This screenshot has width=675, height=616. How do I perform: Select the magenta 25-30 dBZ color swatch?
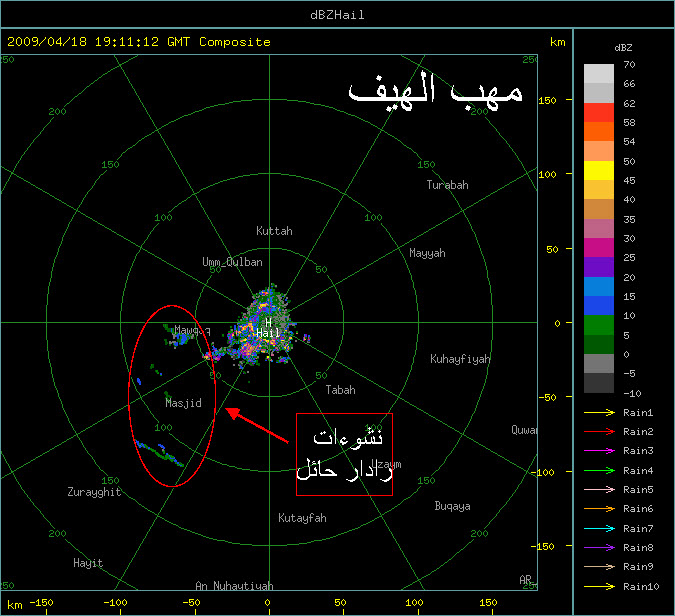(599, 248)
